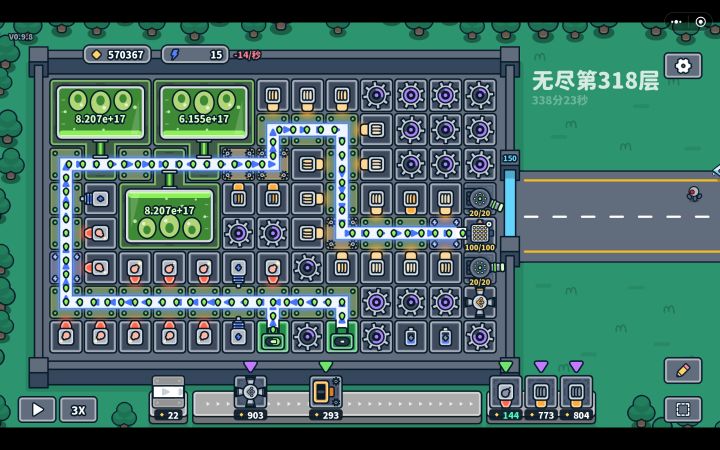Select the cross-shaped splitter tile on the grid
This screenshot has height=450, width=720.
pos(479,302)
